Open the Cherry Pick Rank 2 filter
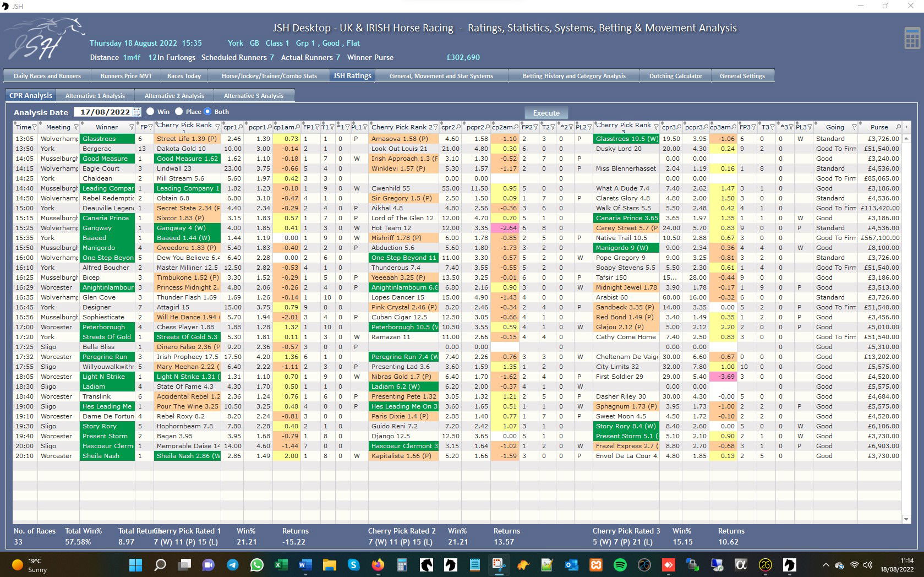Image resolution: width=924 pixels, height=577 pixels. click(435, 127)
